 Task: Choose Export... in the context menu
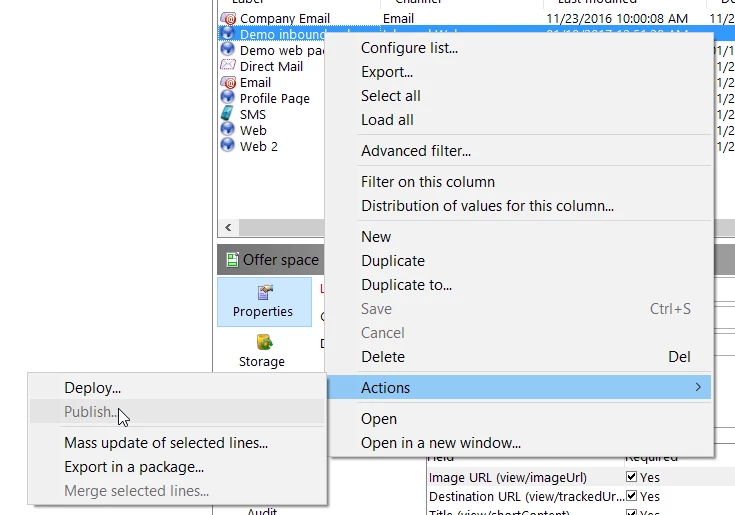[387, 72]
